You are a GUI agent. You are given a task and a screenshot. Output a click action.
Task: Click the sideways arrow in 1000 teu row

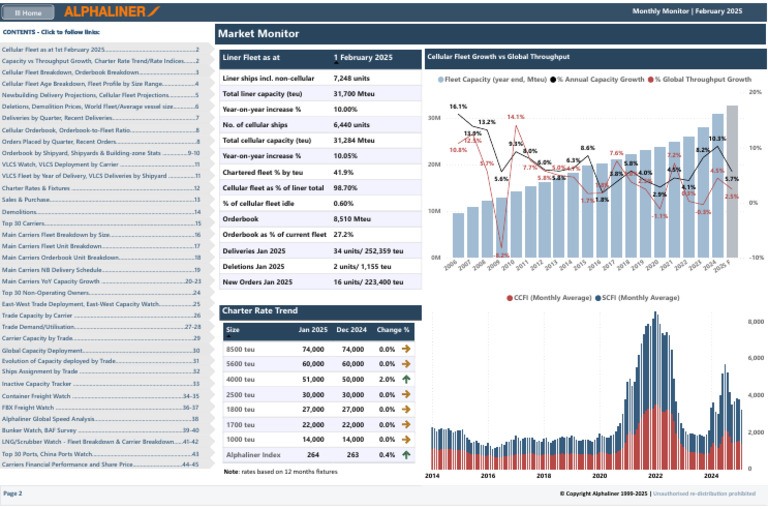[406, 439]
